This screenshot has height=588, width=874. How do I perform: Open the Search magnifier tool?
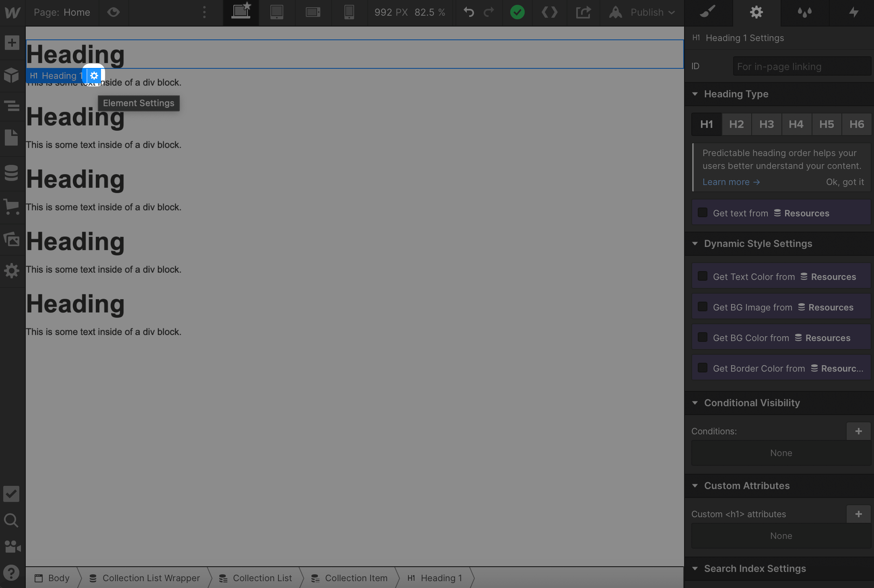(x=11, y=520)
